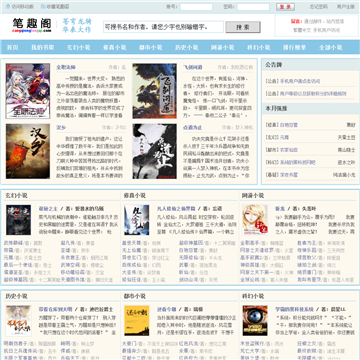Click the 全职法师 title link
Image resolution: width=360 pixels, height=360 pixels.
click(x=66, y=67)
